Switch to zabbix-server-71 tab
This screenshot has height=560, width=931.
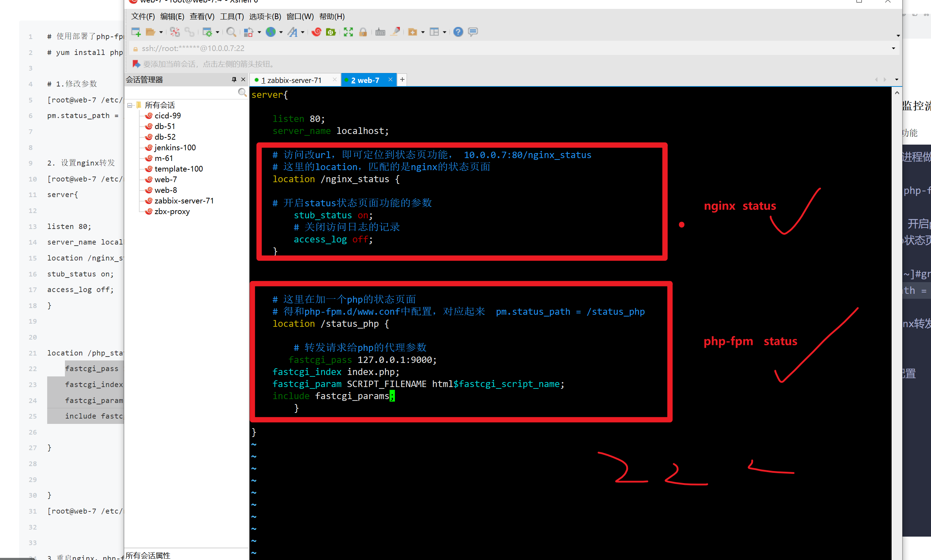click(291, 80)
